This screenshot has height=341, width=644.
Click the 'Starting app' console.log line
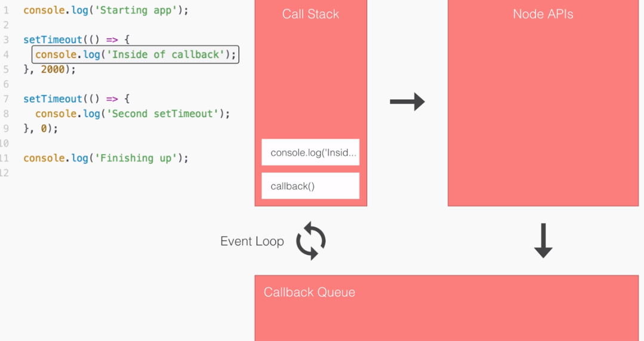pyautogui.click(x=106, y=10)
